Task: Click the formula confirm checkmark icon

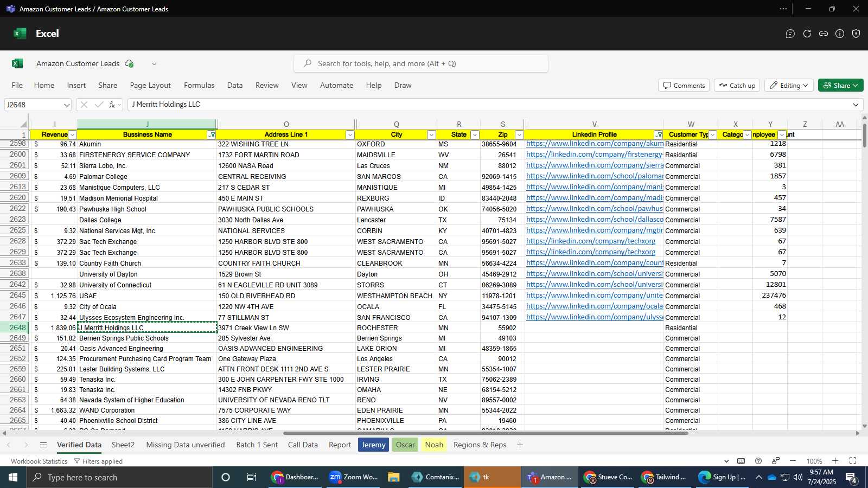Action: tap(99, 105)
